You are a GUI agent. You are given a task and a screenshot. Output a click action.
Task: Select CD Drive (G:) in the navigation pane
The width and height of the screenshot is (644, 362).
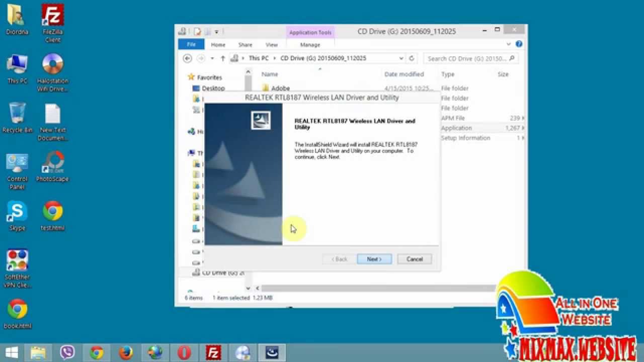(x=219, y=273)
